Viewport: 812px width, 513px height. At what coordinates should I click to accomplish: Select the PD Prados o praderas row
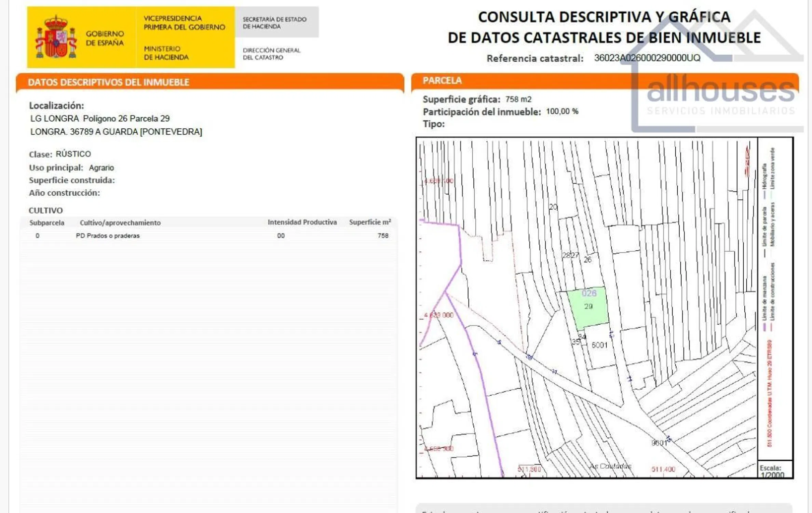[108, 236]
